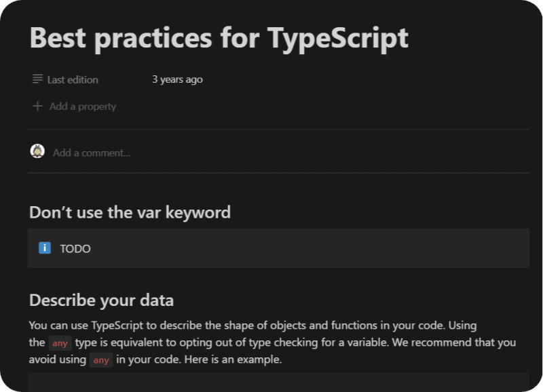The image size is (543, 392).
Task: Add a property to the page
Action: click(82, 106)
